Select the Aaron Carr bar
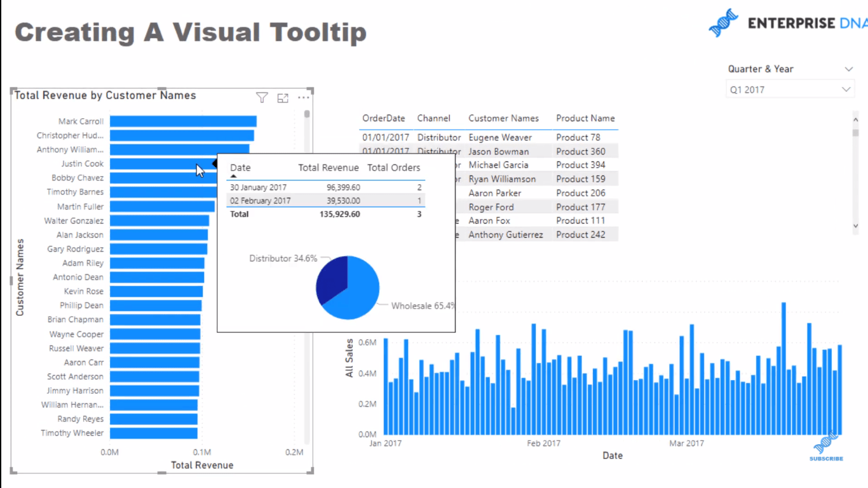Viewport: 868px width, 488px height. [154, 362]
